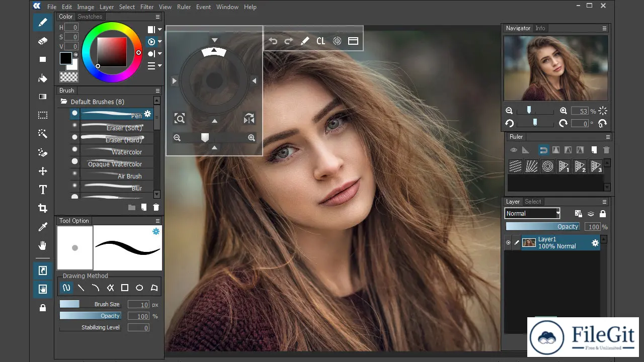Open the Ruler panel hamburger menu
Image resolution: width=644 pixels, height=362 pixels.
tap(607, 137)
